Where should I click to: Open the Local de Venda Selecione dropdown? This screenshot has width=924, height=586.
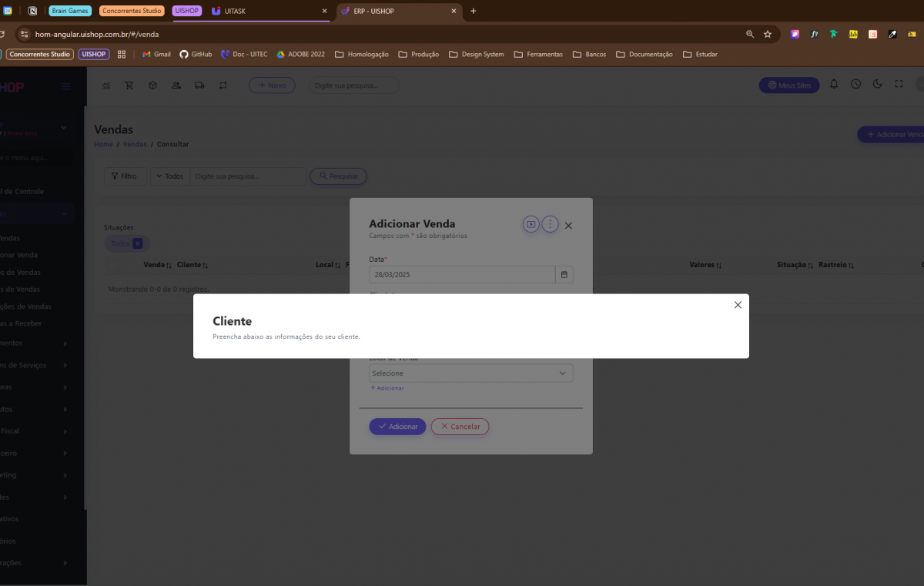pyautogui.click(x=470, y=373)
